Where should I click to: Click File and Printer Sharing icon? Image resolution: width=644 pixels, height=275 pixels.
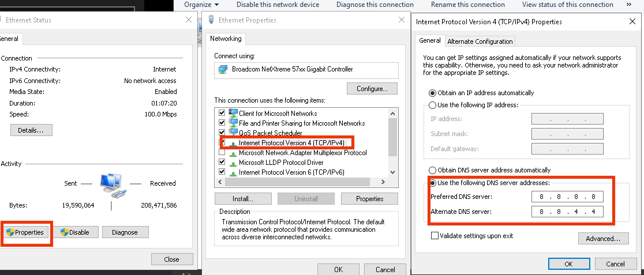point(233,122)
